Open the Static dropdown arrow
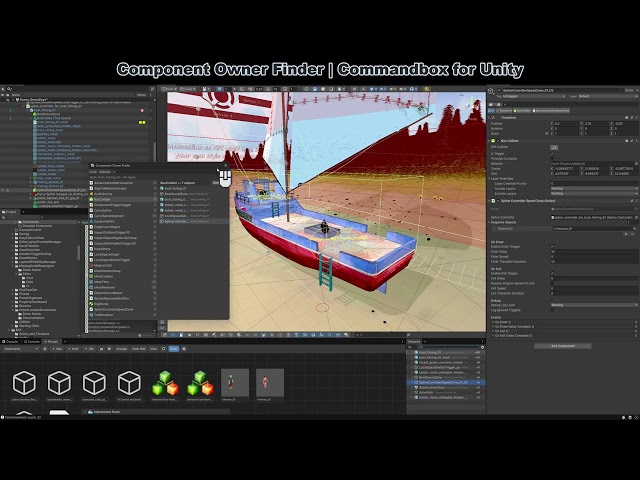This screenshot has width=640, height=480. pyautogui.click(x=636, y=90)
